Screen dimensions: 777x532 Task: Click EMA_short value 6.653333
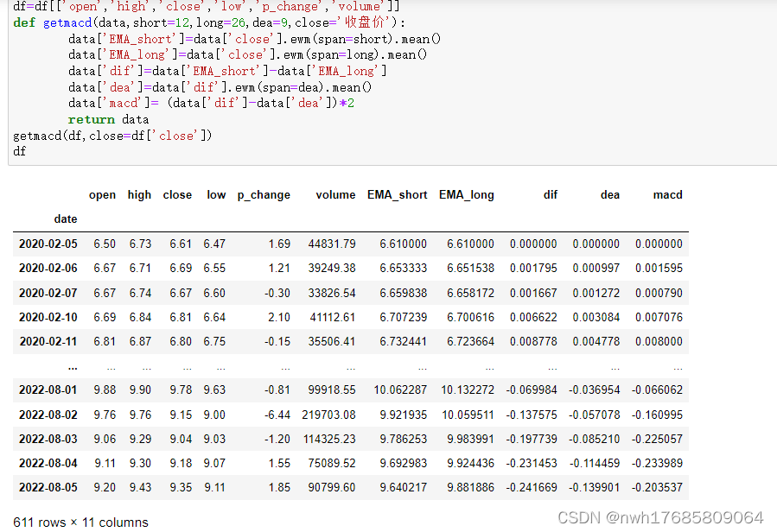(x=403, y=268)
